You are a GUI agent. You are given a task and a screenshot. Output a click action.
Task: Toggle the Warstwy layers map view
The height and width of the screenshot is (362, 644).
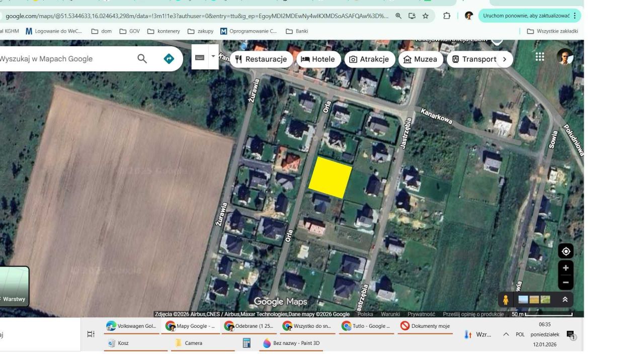tap(14, 287)
